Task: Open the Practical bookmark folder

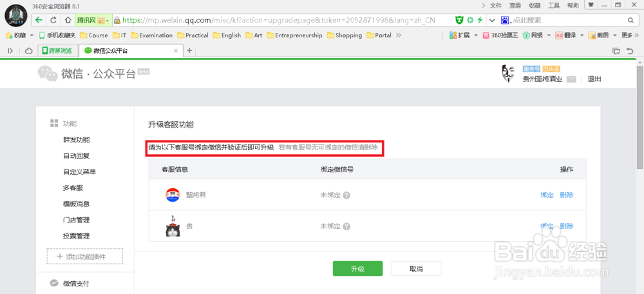Action: (193, 35)
